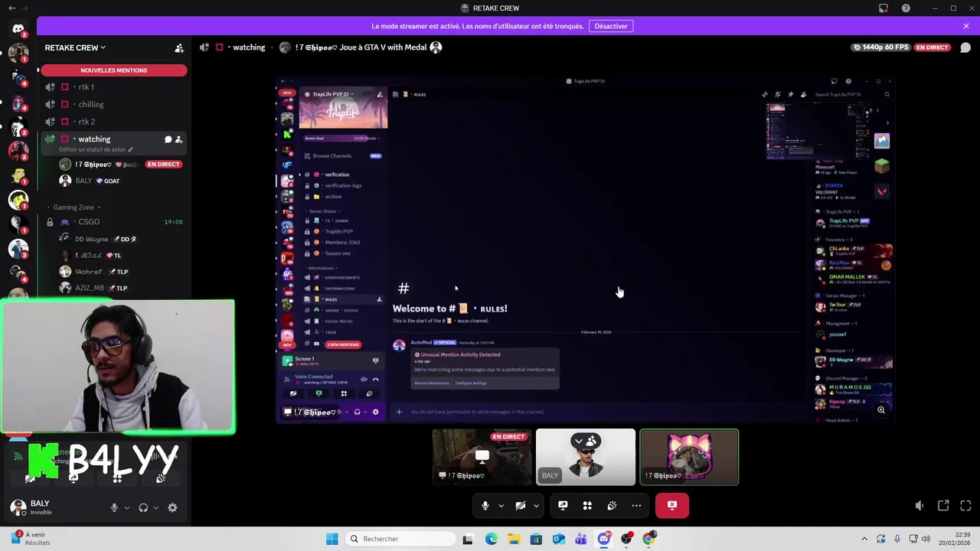The width and height of the screenshot is (980, 551).
Task: Toggle headphone deafen in user panel
Action: tap(143, 507)
